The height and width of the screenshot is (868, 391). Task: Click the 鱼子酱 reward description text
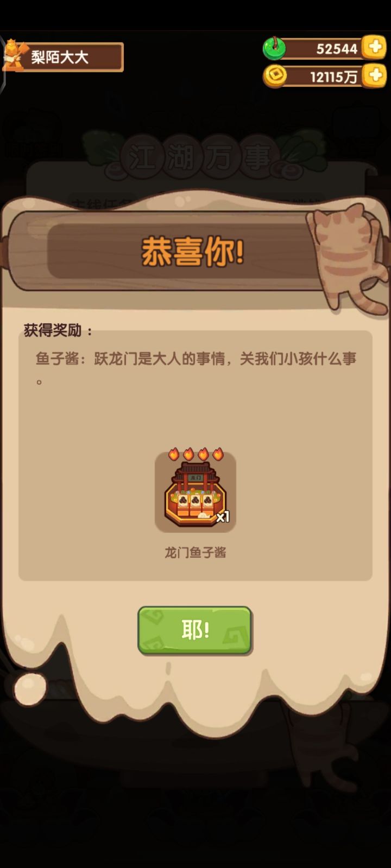click(x=195, y=368)
